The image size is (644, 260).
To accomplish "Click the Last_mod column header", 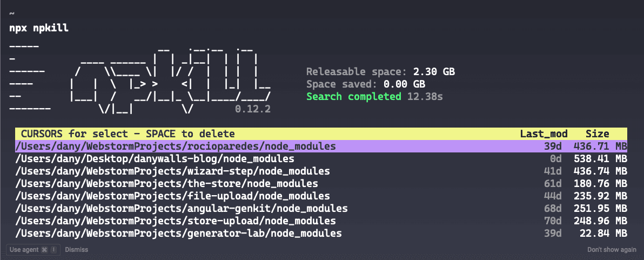I will pos(544,134).
